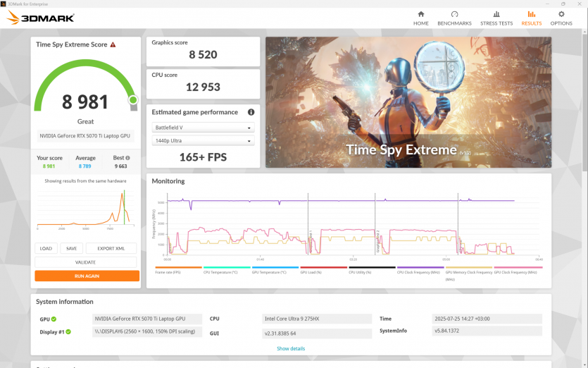Click the red warning triangle beside the score title
Viewport: 588px width, 368px height.
pos(113,44)
